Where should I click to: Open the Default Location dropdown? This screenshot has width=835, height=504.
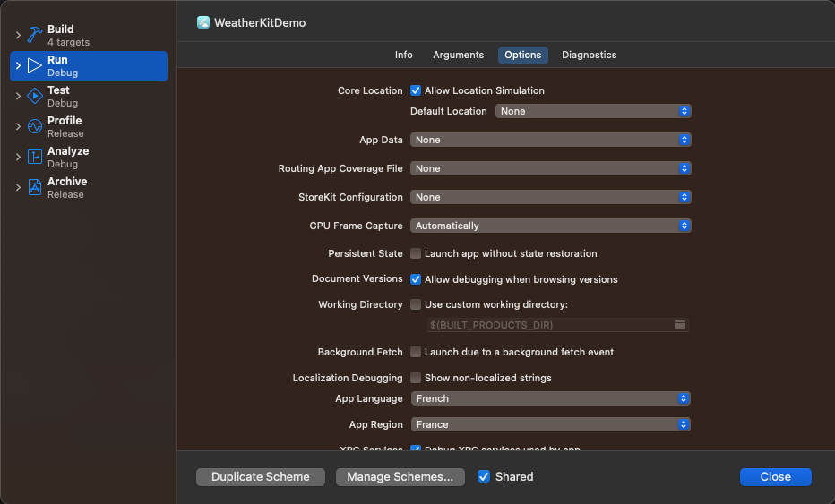tap(593, 111)
